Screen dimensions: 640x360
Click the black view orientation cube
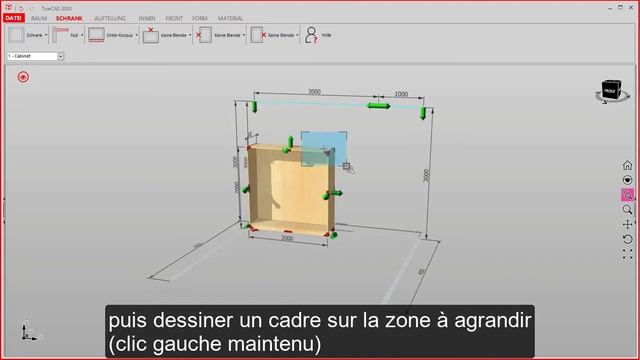[x=611, y=90]
